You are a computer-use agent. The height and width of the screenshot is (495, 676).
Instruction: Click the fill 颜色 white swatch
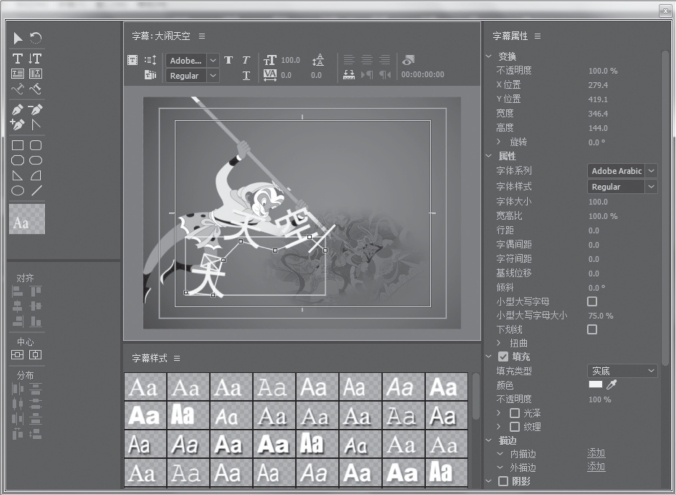coord(595,384)
